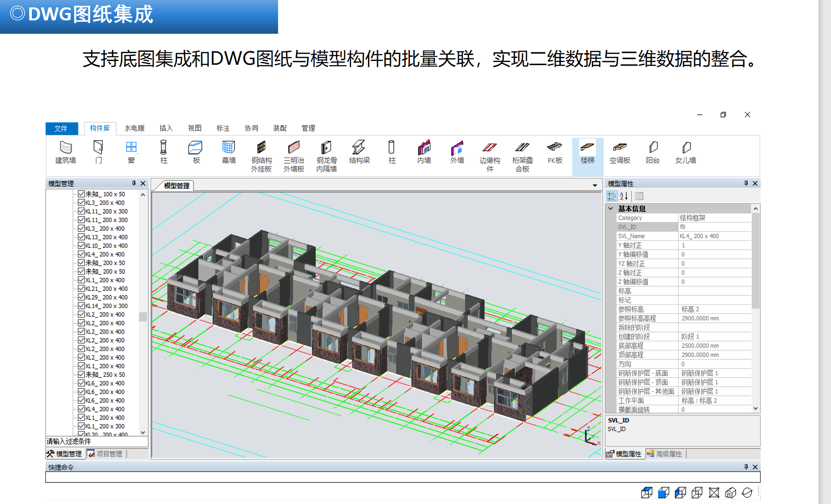Switch to the 水电暖 ribbon tab
This screenshot has width=831, height=504.
click(136, 128)
